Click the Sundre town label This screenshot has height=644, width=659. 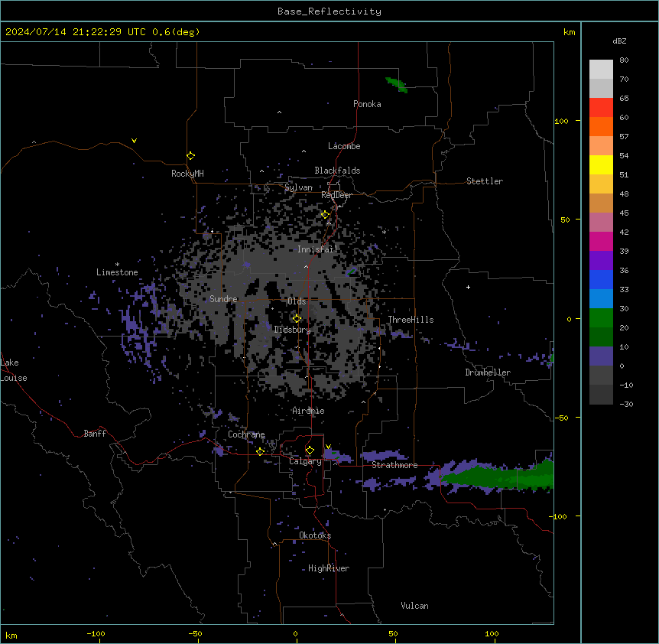(x=223, y=299)
